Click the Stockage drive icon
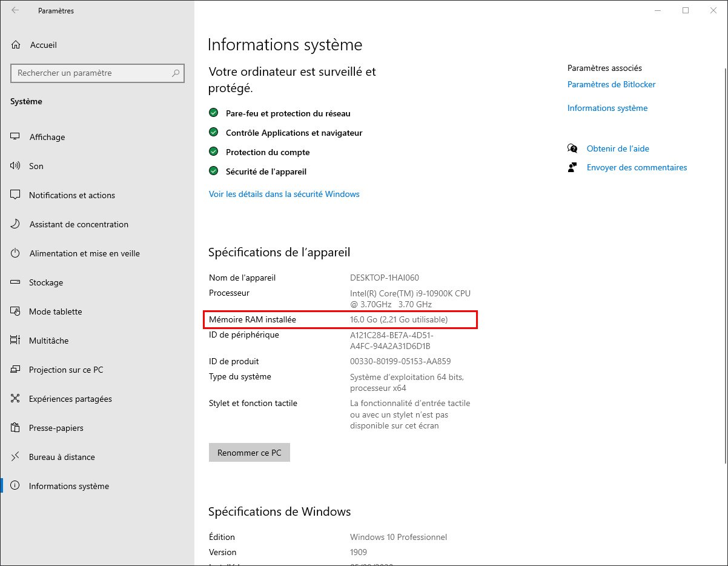 coord(16,282)
